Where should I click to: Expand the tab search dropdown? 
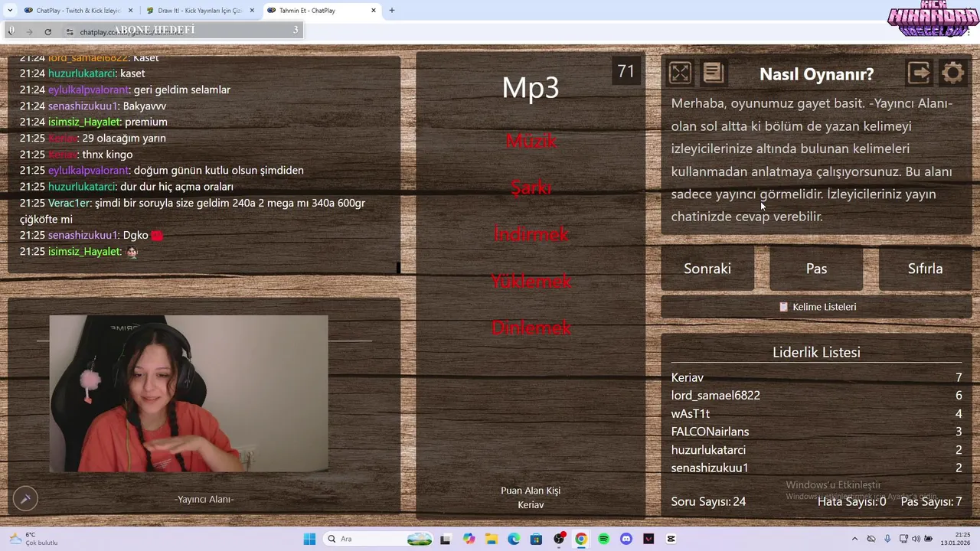point(9,11)
